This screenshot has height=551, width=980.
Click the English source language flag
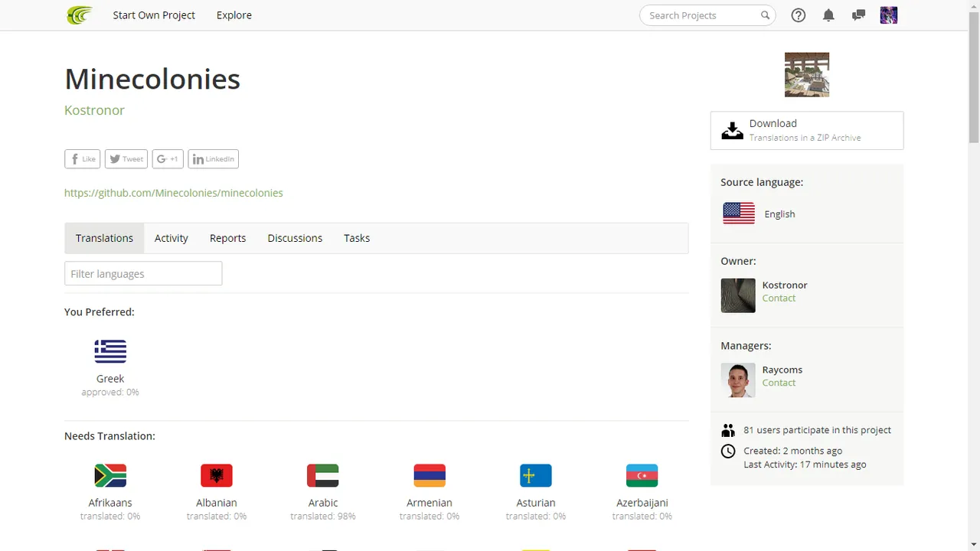(x=739, y=214)
